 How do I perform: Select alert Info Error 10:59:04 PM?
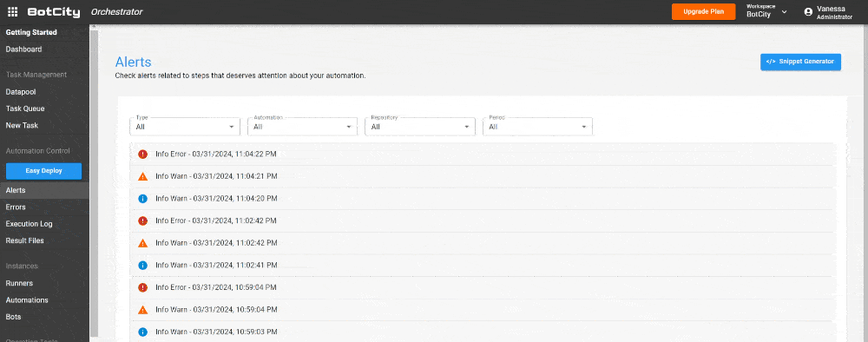[482, 287]
